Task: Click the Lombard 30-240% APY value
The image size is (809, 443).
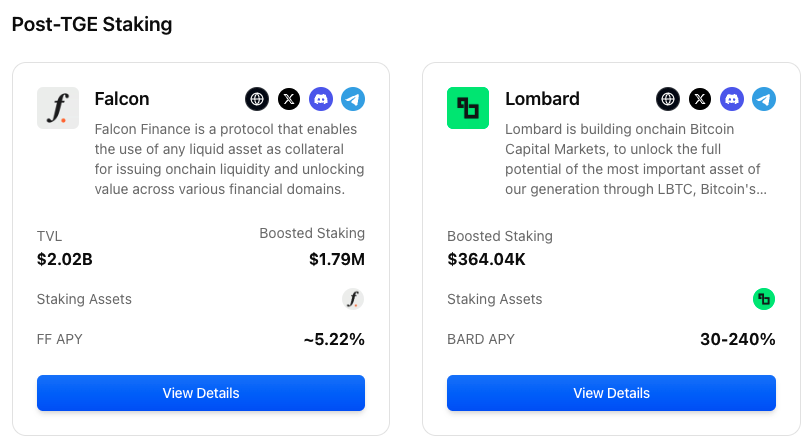Action: (737, 340)
